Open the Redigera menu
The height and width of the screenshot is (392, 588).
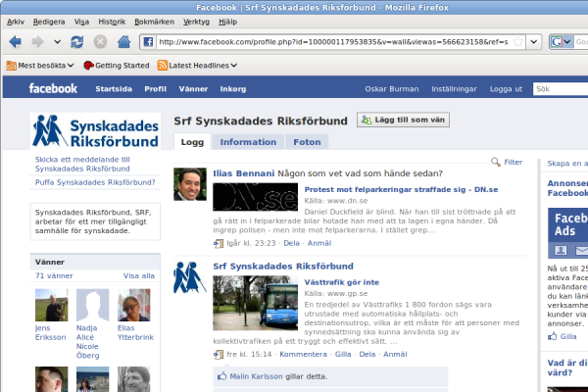(49, 22)
